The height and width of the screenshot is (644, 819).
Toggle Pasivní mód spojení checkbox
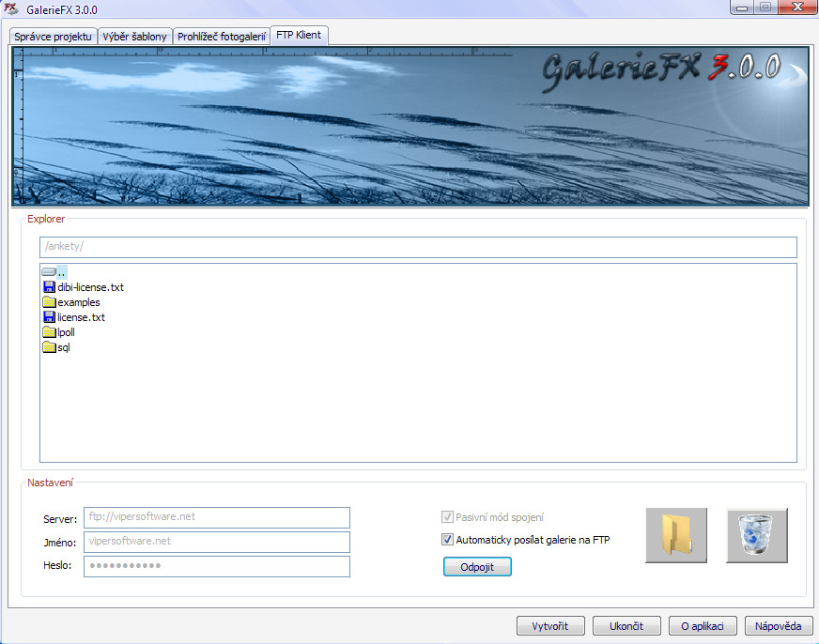point(447,516)
